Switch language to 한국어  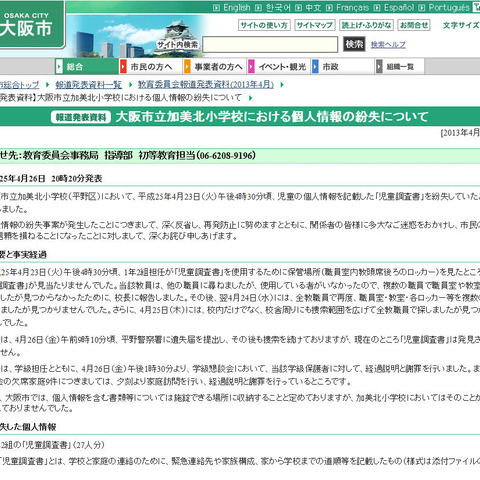point(278,8)
